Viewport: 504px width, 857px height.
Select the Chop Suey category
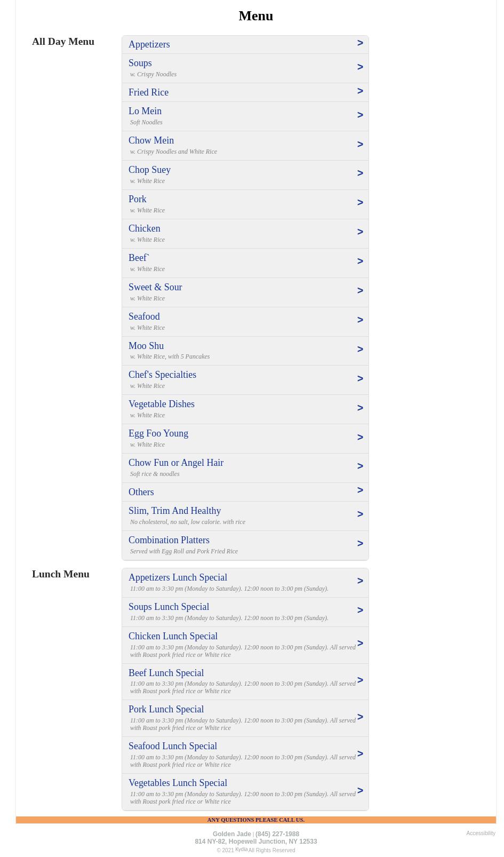click(149, 170)
